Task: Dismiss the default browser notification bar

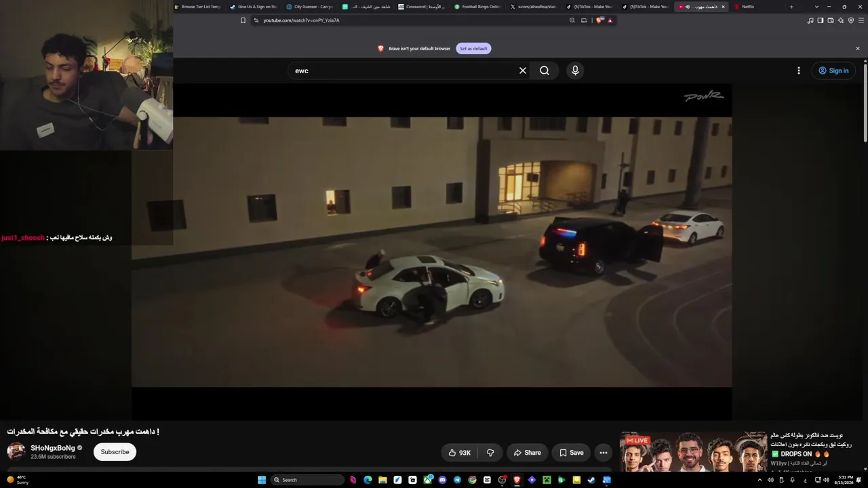Action: tap(857, 49)
